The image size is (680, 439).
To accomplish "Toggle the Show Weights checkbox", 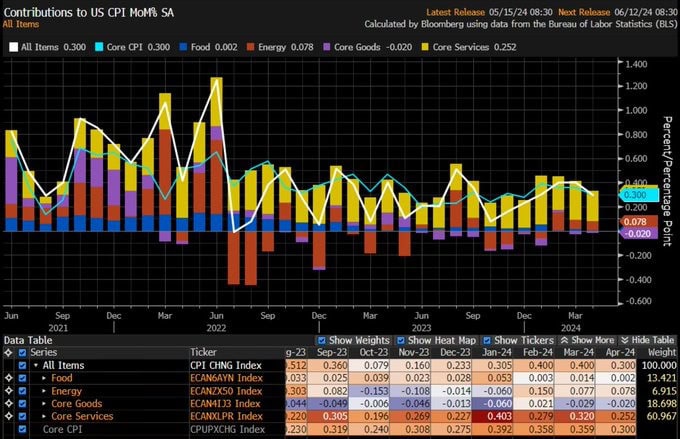I will pyautogui.click(x=321, y=340).
